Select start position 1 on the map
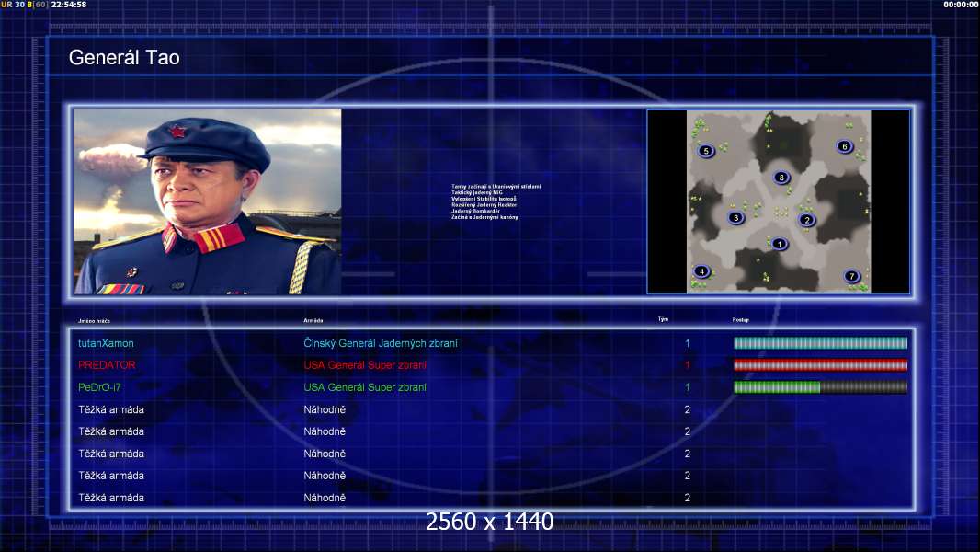This screenshot has width=980, height=552. coord(779,244)
